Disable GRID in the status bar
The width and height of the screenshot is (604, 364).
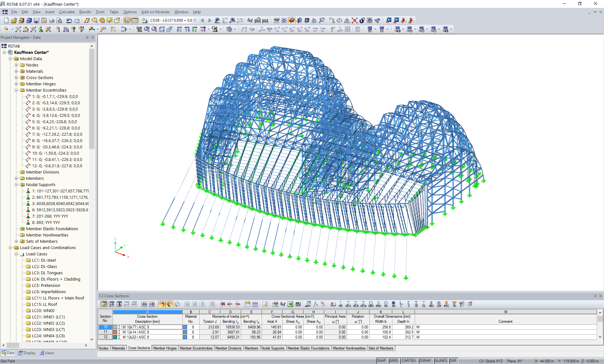tap(394, 361)
